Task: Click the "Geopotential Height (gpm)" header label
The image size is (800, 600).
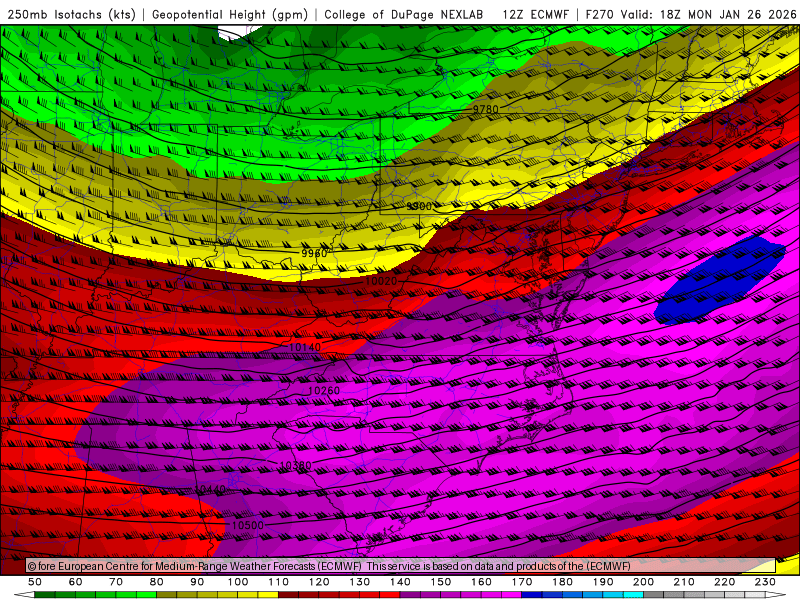Action: coord(230,15)
